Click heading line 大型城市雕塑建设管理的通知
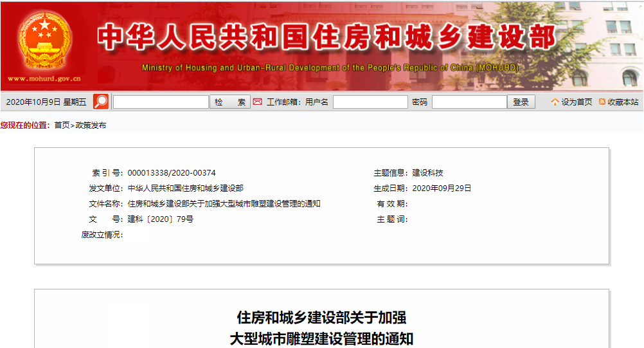Screen dimensions: 644x348 point(321,339)
